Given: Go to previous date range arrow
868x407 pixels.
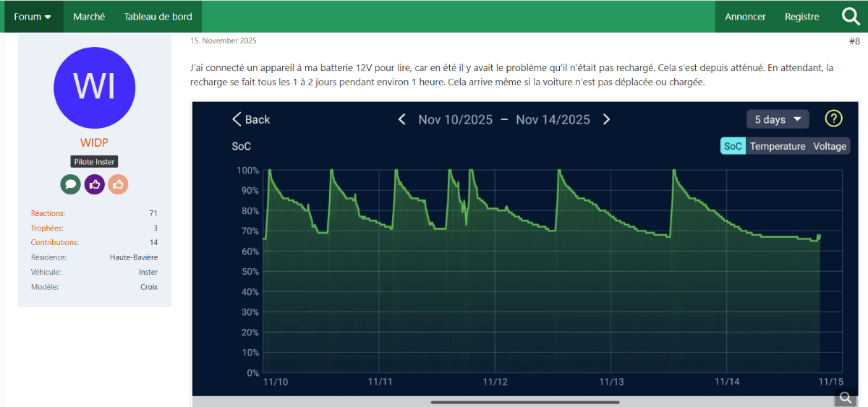Looking at the screenshot, I should tap(402, 119).
